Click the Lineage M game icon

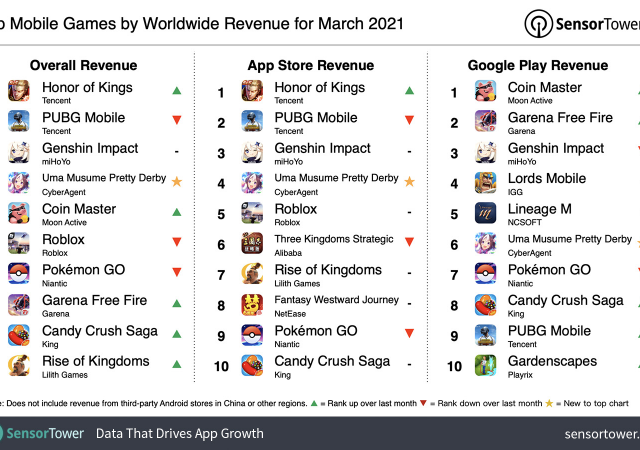coord(486,214)
